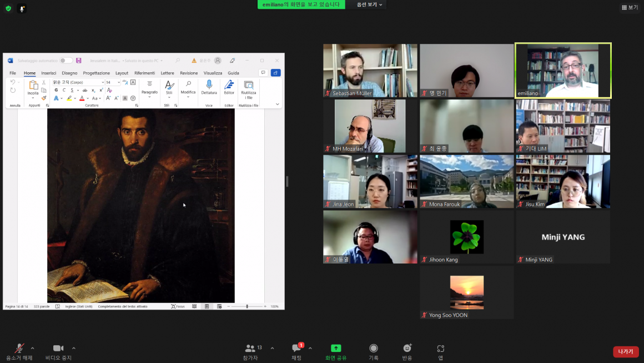This screenshot has height=363, width=644.
Task: Open the Revisione tab
Action: pyautogui.click(x=189, y=73)
